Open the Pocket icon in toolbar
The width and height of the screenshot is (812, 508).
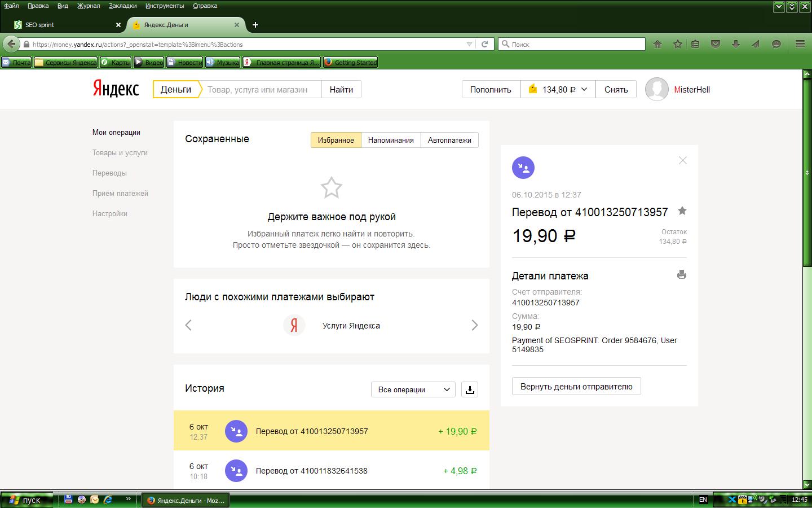[716, 44]
